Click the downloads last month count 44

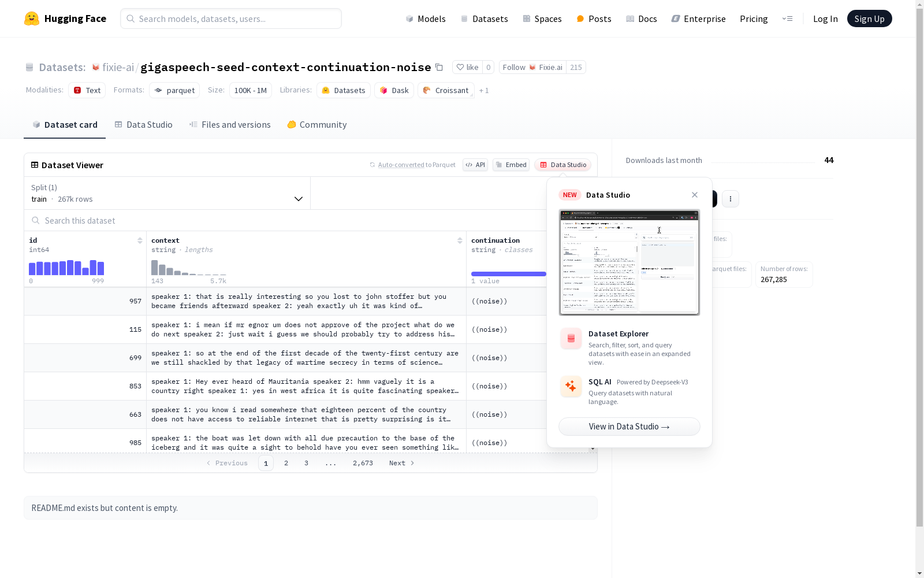829,160
